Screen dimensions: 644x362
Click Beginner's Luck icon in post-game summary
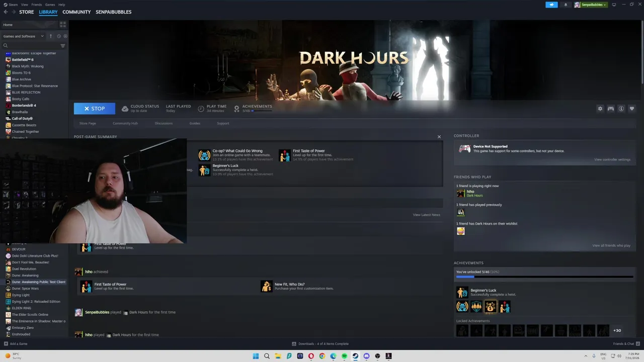(204, 170)
